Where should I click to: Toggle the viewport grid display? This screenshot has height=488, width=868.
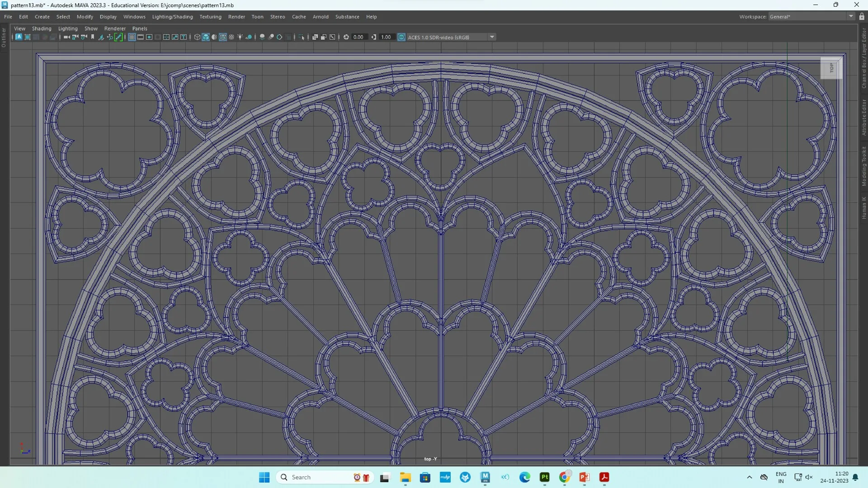click(132, 37)
